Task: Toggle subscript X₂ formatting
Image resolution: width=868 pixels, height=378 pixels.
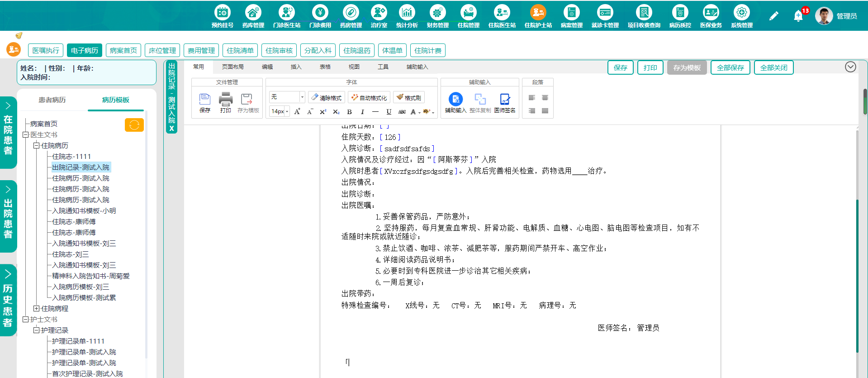Action: point(336,112)
